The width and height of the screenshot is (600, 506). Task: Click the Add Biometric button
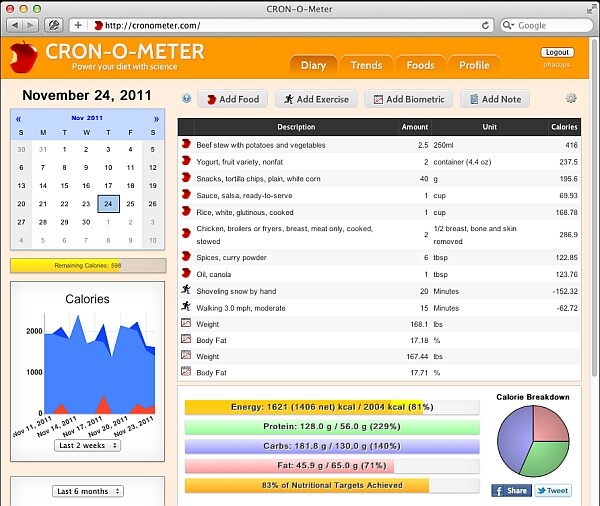point(409,99)
